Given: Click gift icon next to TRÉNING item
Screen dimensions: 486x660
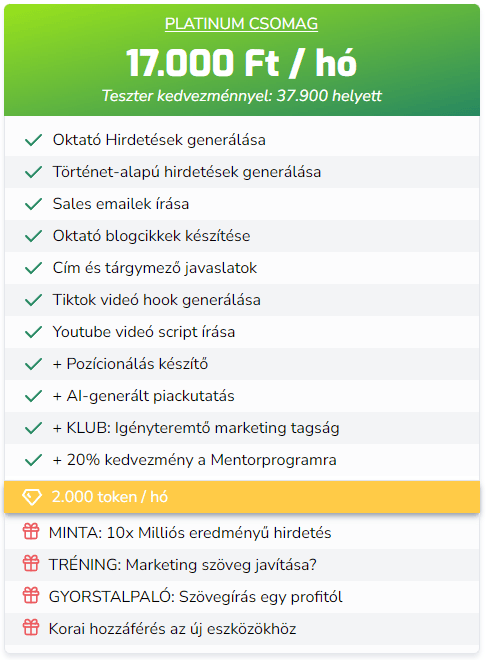Looking at the screenshot, I should pyautogui.click(x=31, y=564).
